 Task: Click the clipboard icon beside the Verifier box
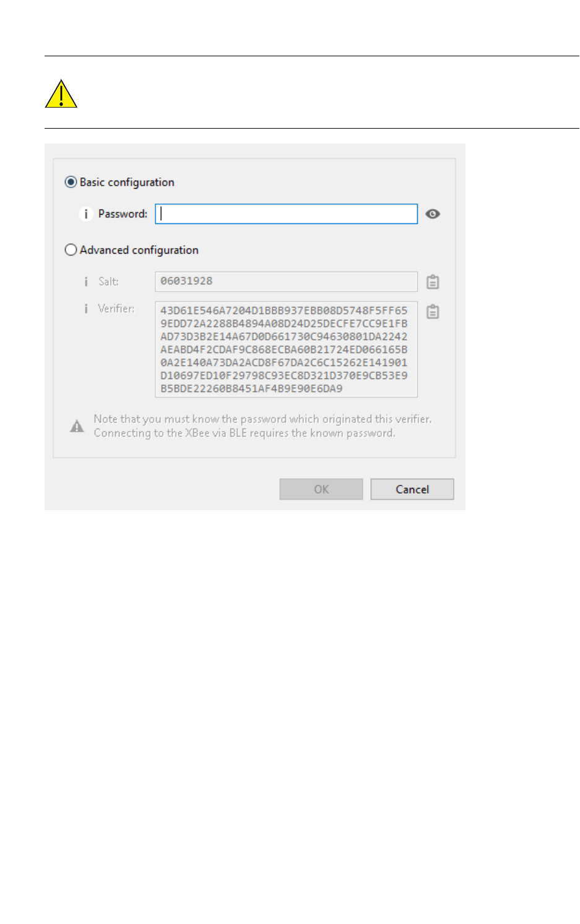(x=433, y=311)
